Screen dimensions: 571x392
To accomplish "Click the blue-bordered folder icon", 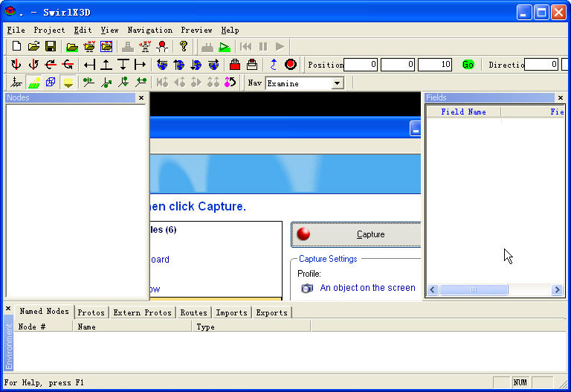I will coord(106,46).
